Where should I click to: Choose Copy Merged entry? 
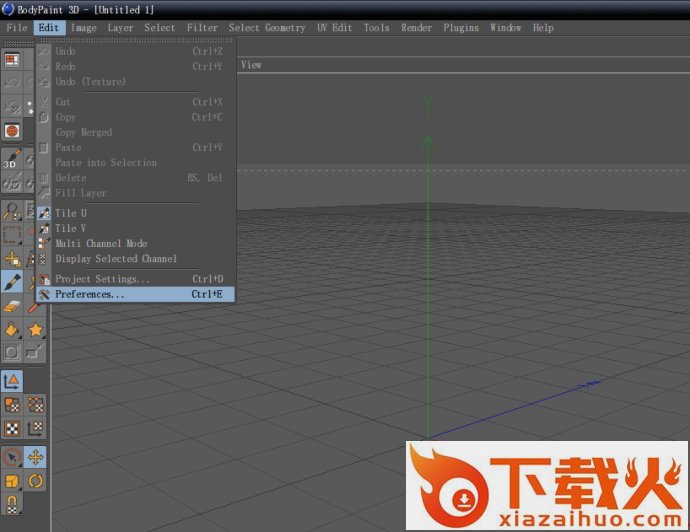point(136,132)
